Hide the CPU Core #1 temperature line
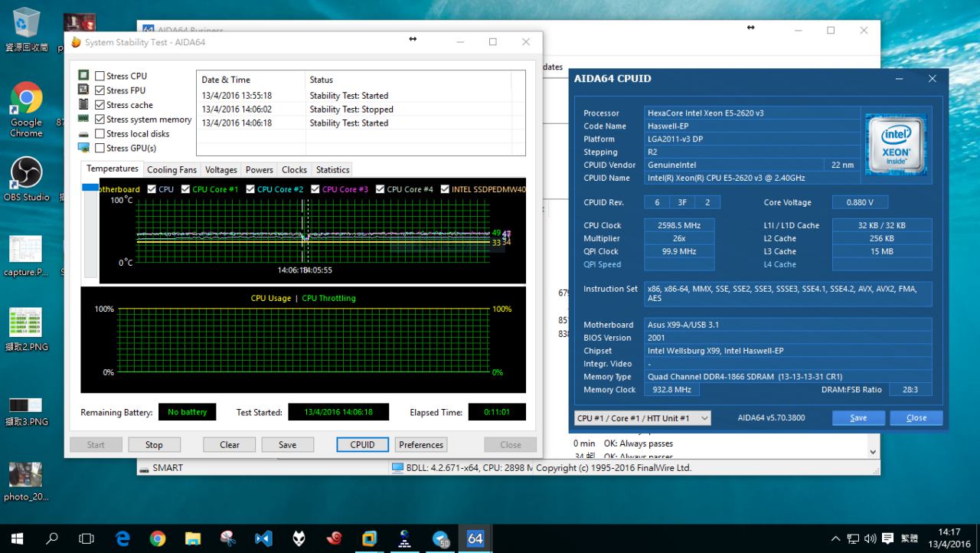The height and width of the screenshot is (553, 980). click(185, 189)
